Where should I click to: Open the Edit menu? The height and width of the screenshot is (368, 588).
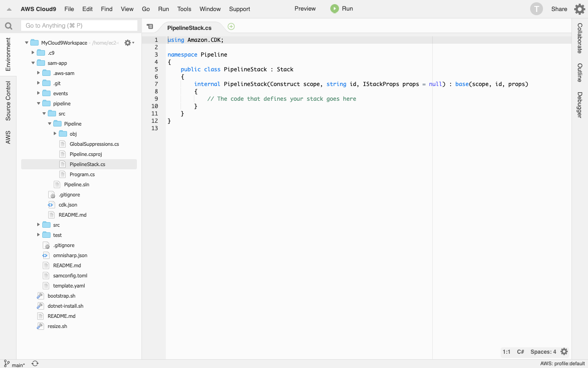[87, 9]
